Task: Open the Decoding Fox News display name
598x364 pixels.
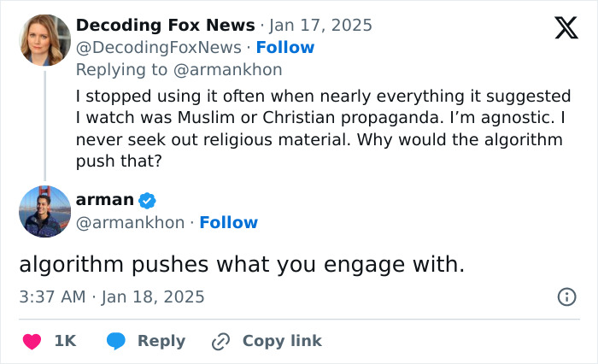Action: pos(165,25)
